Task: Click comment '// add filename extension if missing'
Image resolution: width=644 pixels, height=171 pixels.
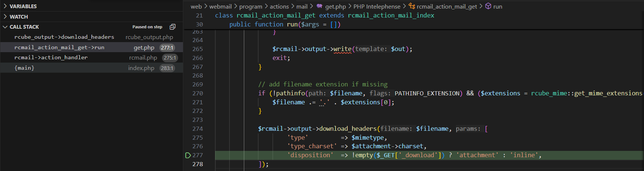Action: click(323, 84)
